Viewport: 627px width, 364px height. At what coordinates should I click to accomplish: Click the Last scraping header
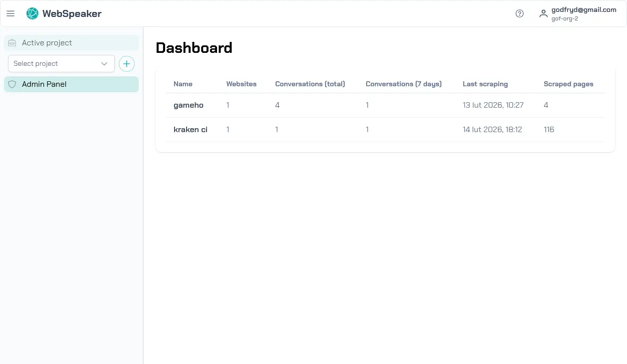(x=485, y=84)
